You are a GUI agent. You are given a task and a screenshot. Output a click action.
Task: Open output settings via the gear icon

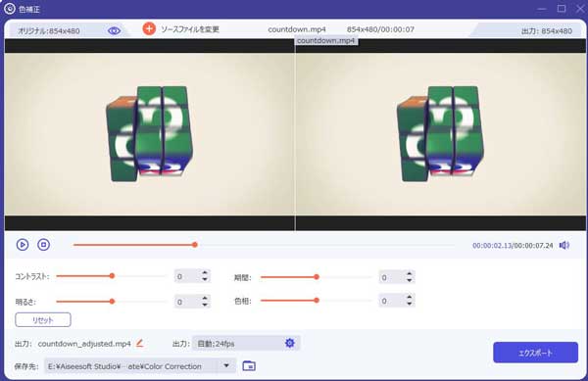[290, 343]
